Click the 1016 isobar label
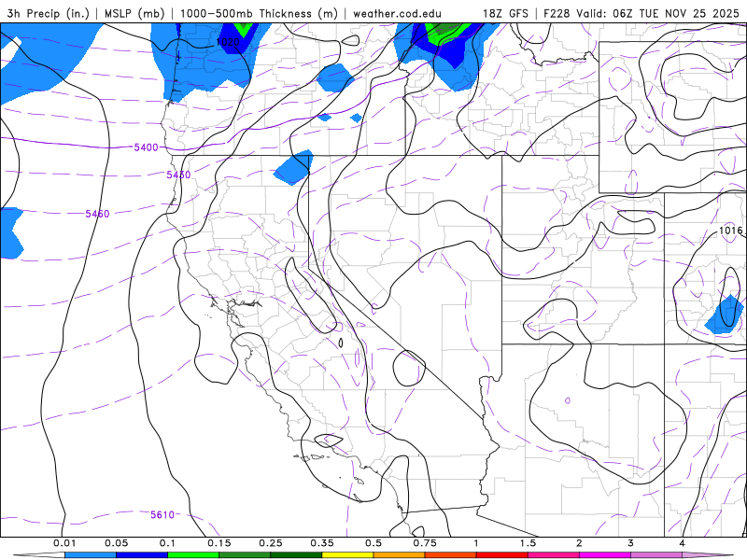 pyautogui.click(x=730, y=231)
